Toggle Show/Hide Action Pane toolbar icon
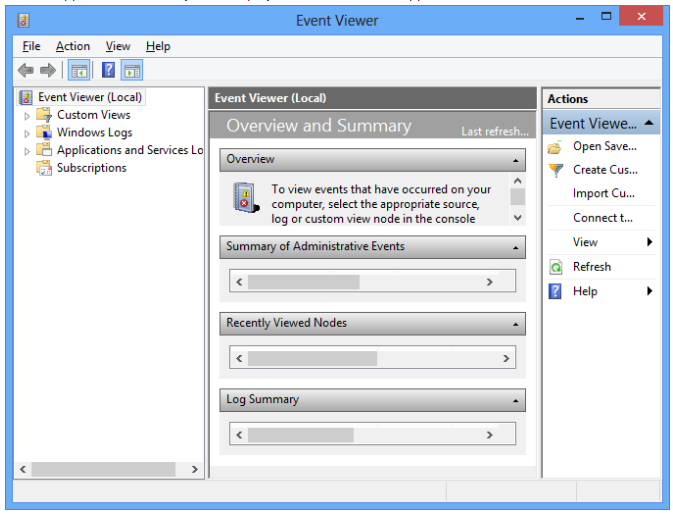 132,70
